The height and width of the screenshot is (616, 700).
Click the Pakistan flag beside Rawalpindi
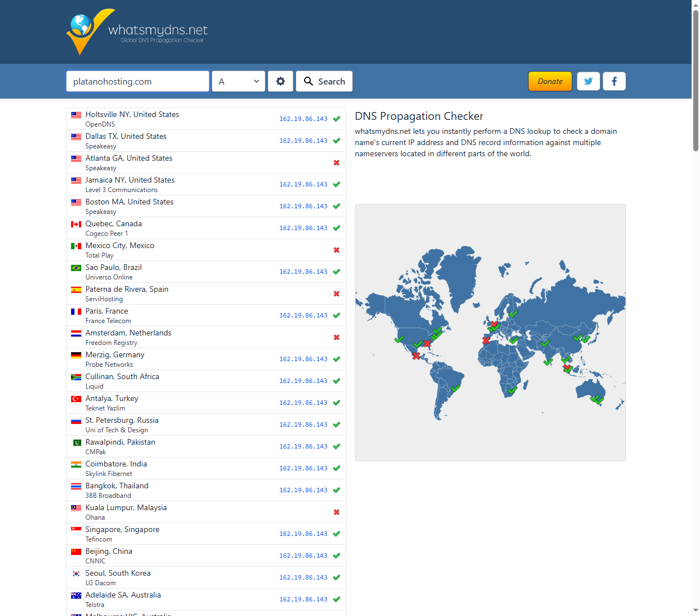tap(76, 442)
